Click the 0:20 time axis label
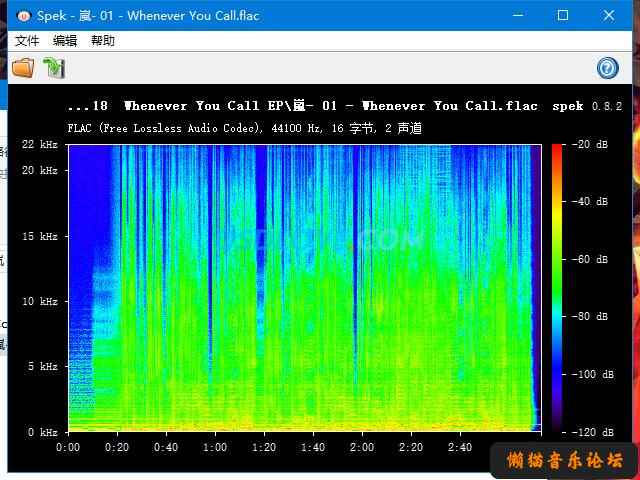 tap(117, 447)
